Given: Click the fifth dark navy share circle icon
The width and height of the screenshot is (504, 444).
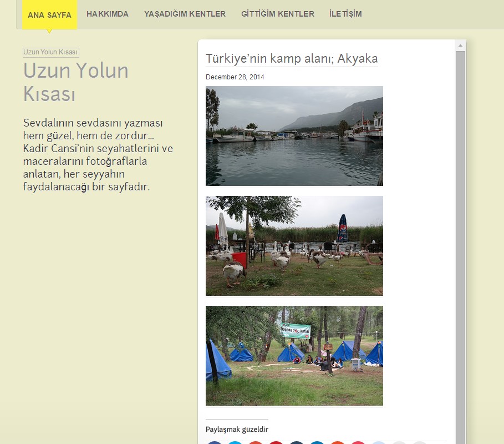Looking at the screenshot, I should pos(297,442).
